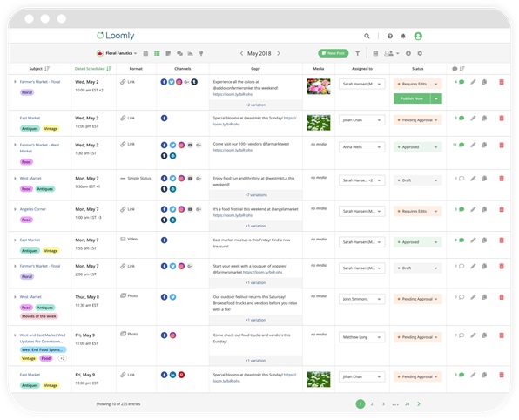Open Draft status dropdown for Mon May 7 9:30am post

pos(418,180)
